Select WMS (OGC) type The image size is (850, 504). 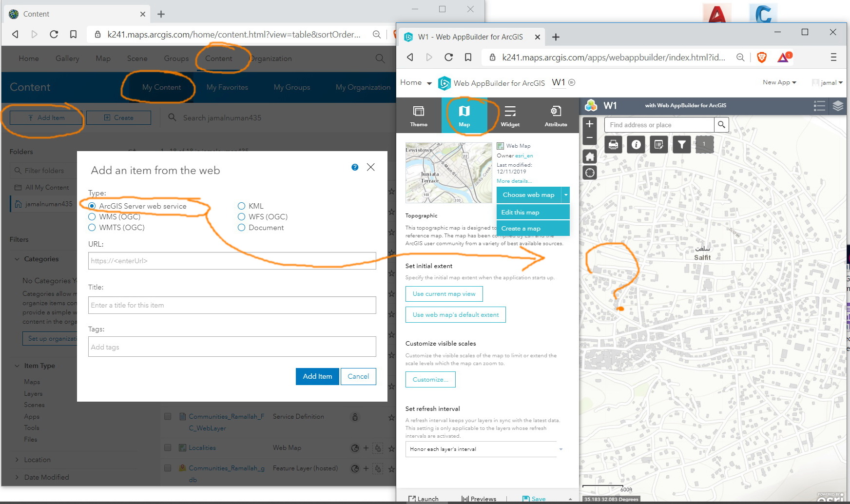tap(92, 217)
